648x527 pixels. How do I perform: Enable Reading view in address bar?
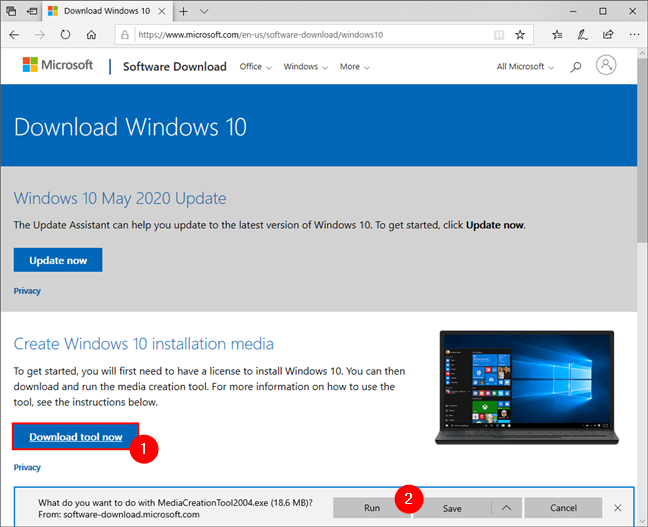(x=499, y=35)
